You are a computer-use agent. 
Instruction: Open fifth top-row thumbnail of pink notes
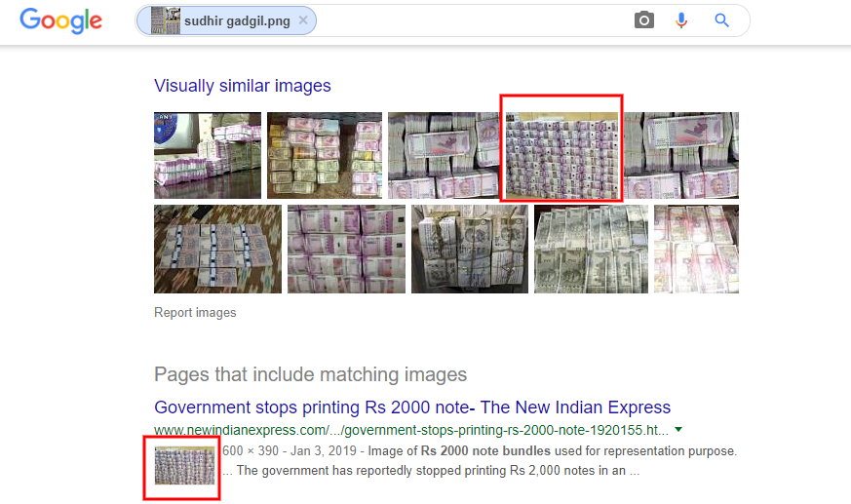681,155
